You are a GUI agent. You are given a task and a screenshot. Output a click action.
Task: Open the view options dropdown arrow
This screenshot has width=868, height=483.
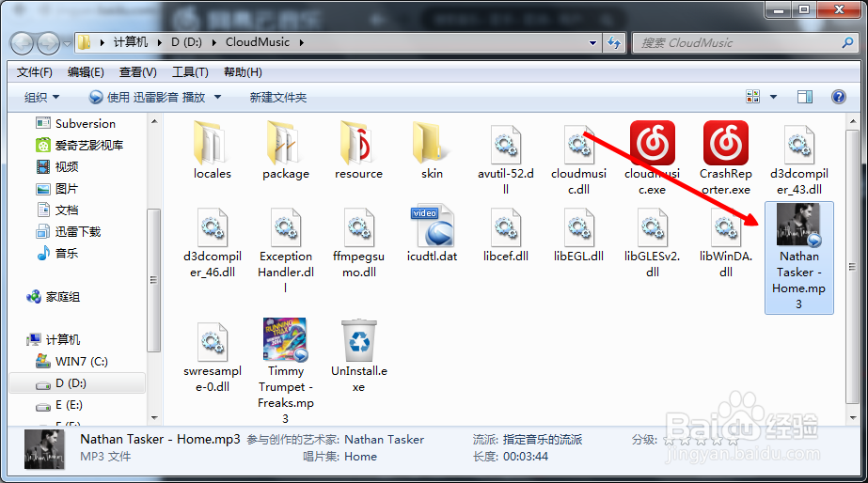click(773, 98)
